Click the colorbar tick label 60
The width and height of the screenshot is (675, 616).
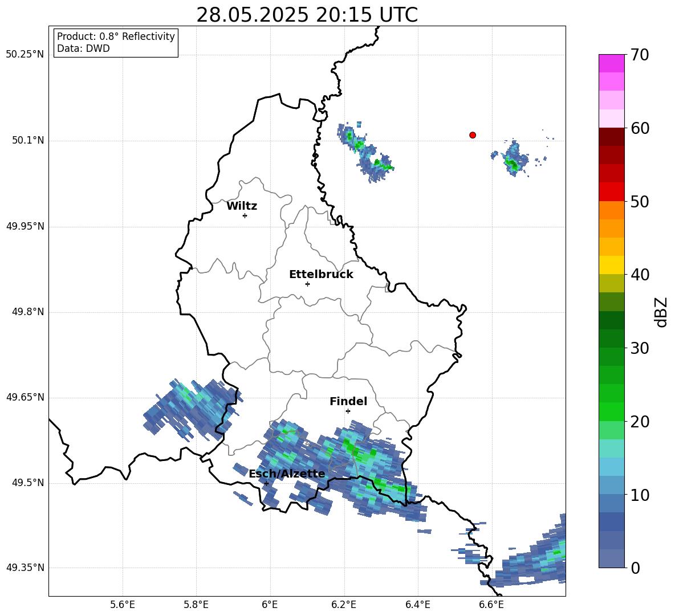(640, 128)
